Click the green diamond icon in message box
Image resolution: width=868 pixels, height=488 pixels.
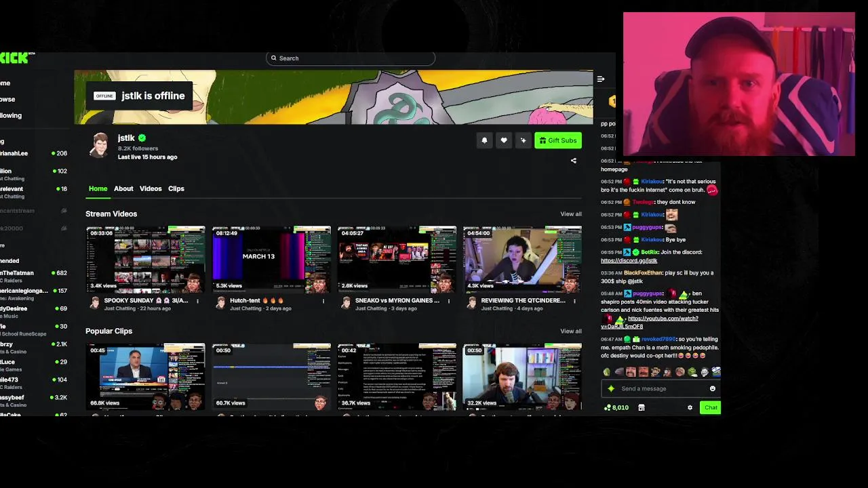[x=611, y=388]
